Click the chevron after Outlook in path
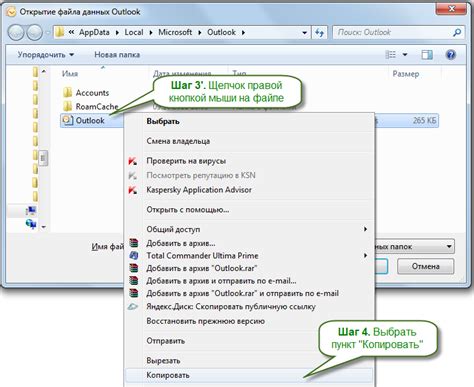The image size is (474, 387). (x=243, y=33)
